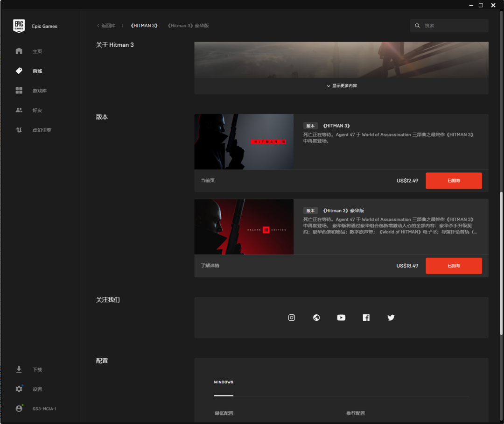Click the 关于 Hitman 3 section heading
Screen dimensions: 504x424
click(115, 45)
